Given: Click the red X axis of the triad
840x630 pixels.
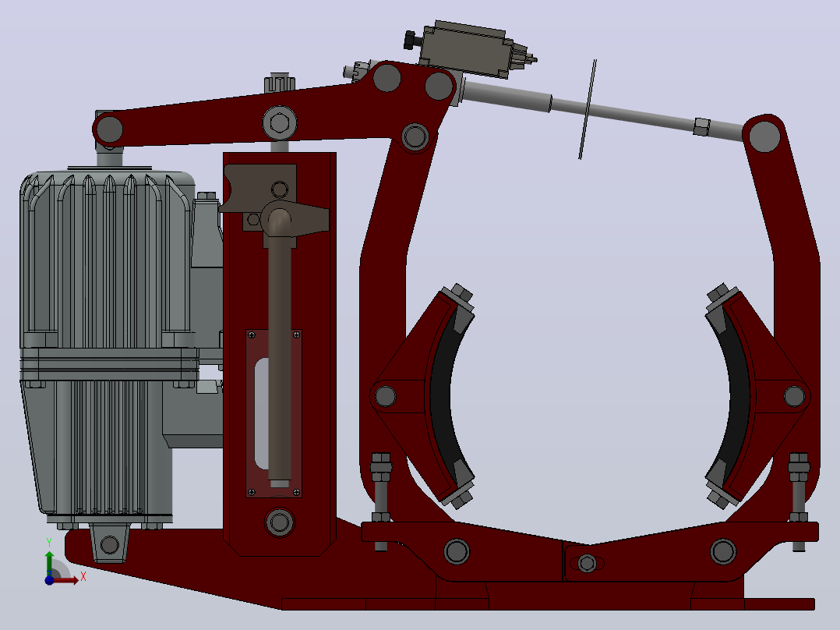Looking at the screenshot, I should point(67,580).
